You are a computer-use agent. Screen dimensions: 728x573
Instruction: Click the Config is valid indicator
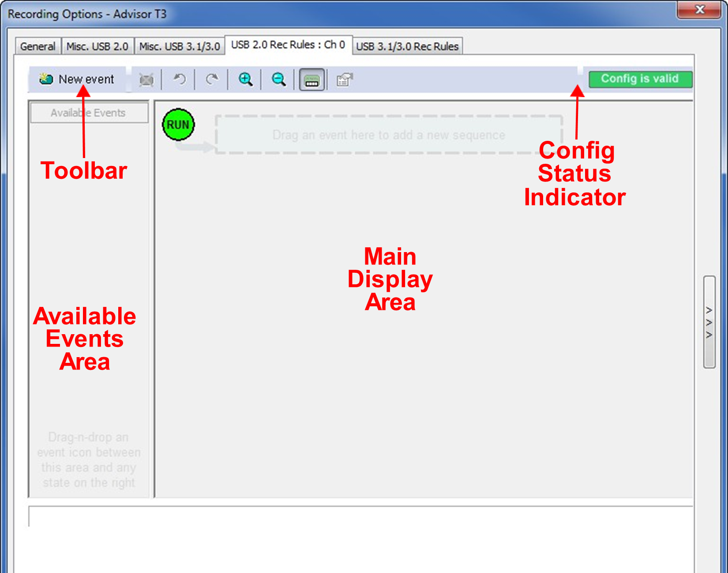coord(640,79)
